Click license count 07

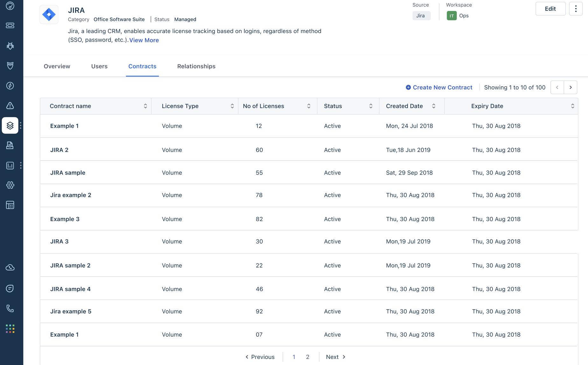click(x=259, y=335)
